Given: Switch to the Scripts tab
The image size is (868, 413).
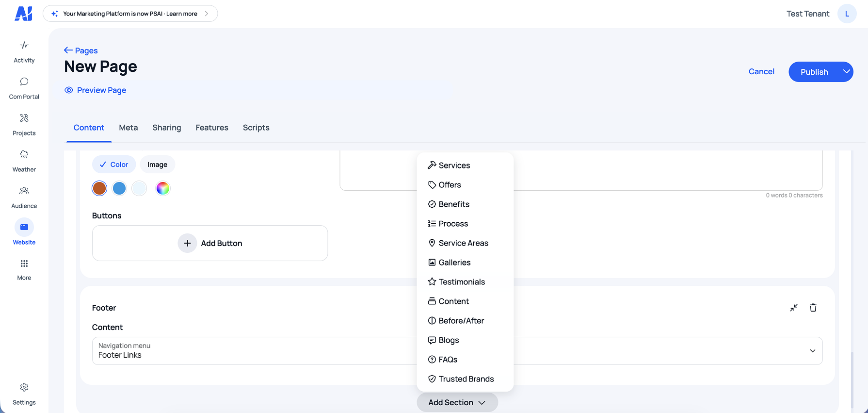Looking at the screenshot, I should [x=256, y=128].
